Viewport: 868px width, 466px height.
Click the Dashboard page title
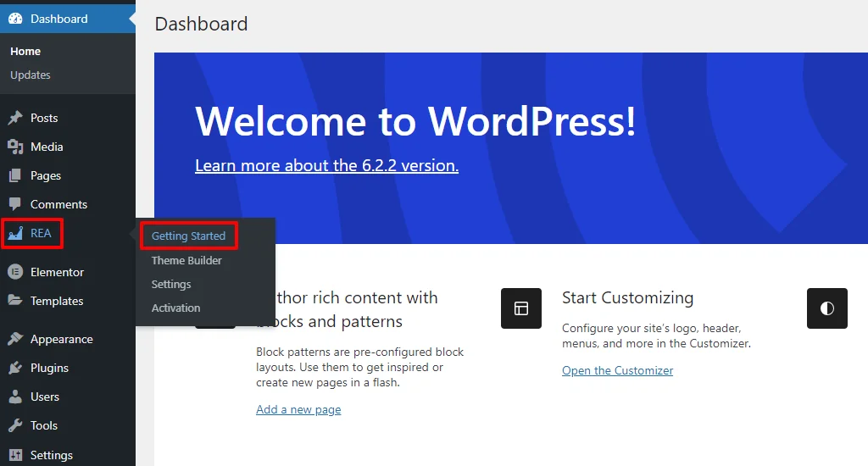pyautogui.click(x=202, y=24)
